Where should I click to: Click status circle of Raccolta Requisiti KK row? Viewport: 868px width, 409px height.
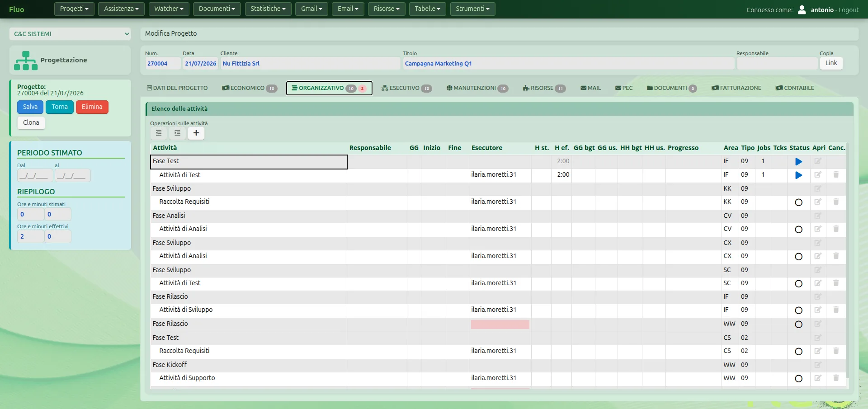tap(798, 202)
